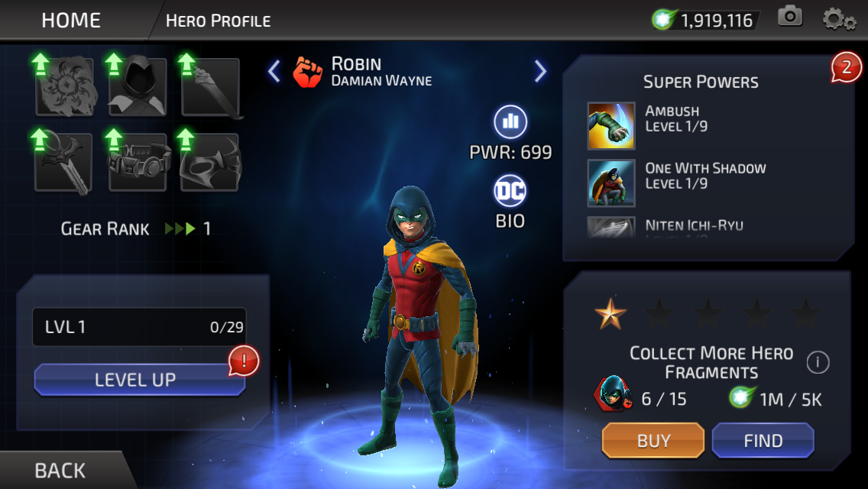
Task: Click the Level Up button
Action: pos(140,379)
